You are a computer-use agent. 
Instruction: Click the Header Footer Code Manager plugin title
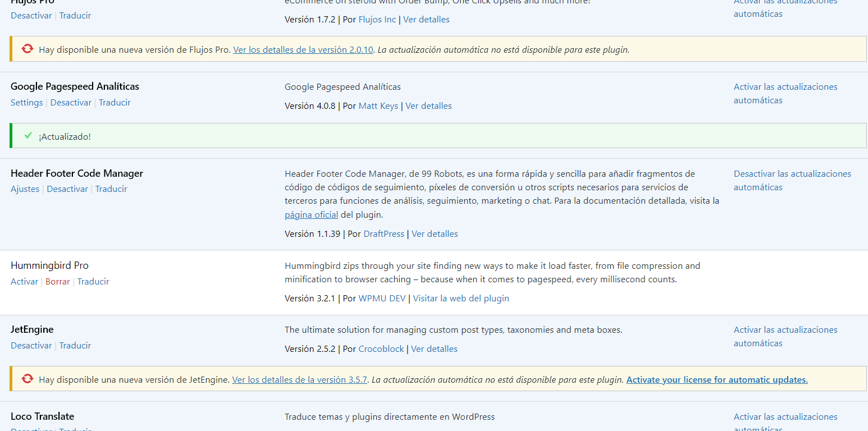pos(77,173)
